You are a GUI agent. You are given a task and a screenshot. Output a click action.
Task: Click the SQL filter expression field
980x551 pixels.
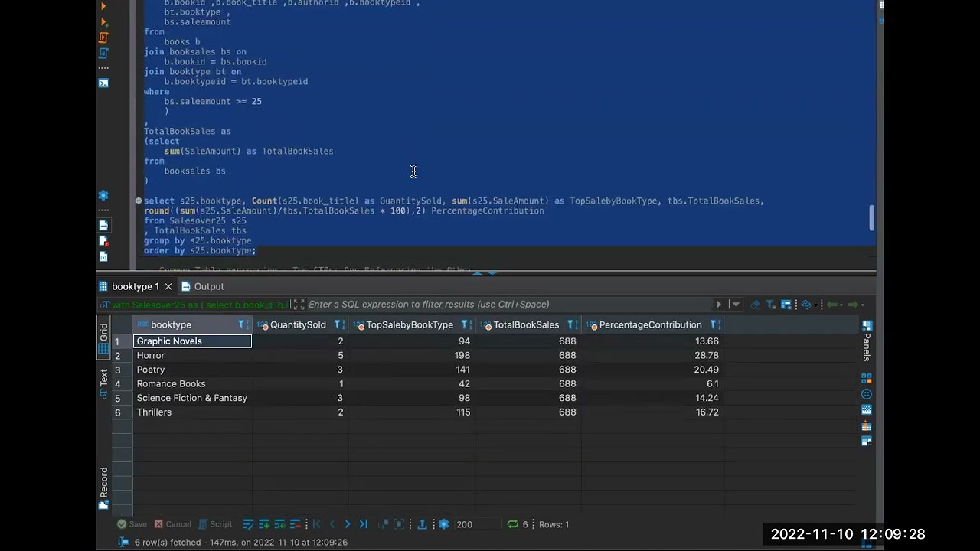coord(509,305)
